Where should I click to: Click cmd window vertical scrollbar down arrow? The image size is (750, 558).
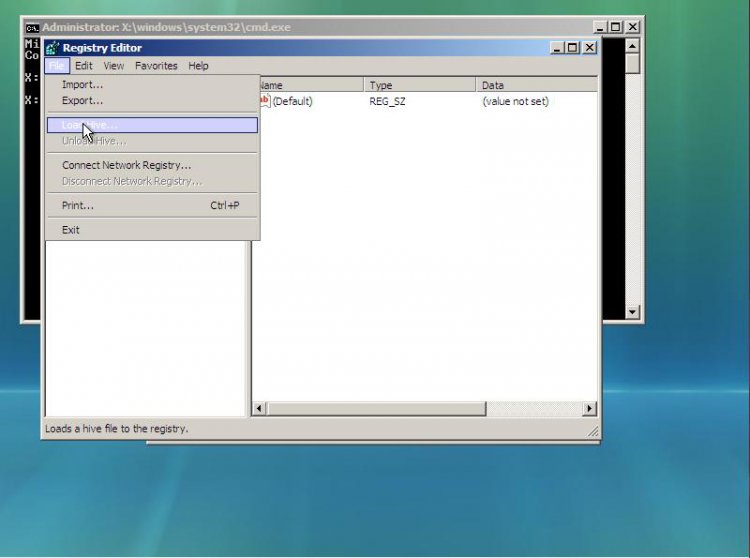tap(632, 312)
